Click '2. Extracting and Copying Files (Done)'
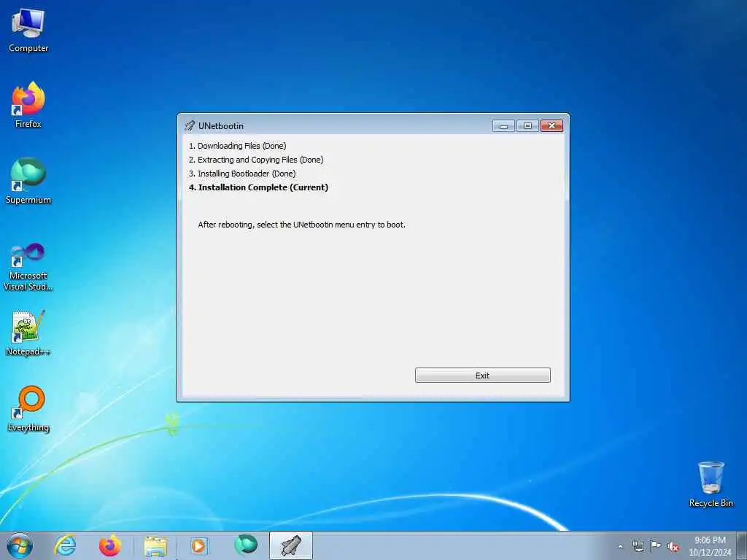 pyautogui.click(x=256, y=160)
